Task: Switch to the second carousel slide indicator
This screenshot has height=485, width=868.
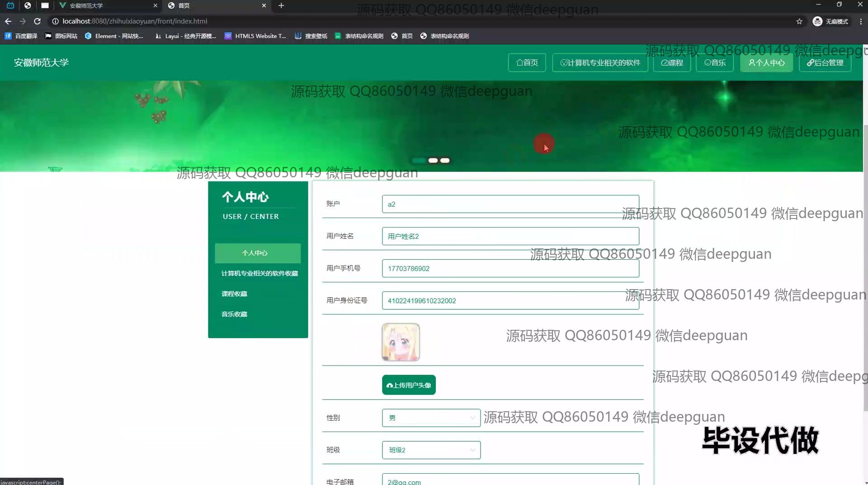Action: 433,161
